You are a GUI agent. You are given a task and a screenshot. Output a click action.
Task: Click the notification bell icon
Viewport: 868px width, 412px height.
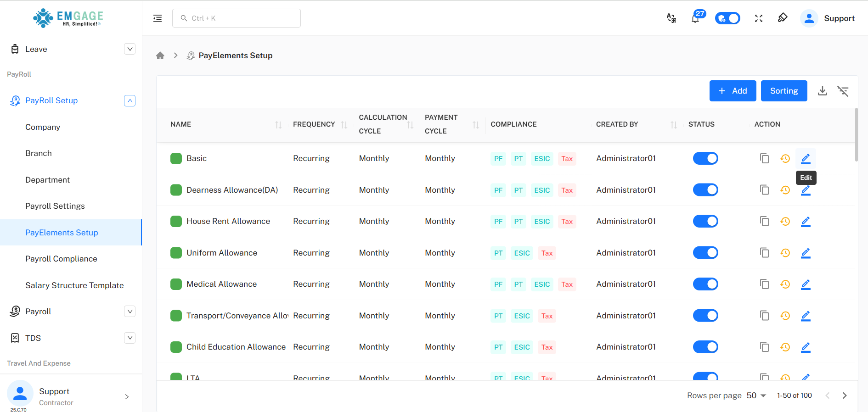tap(695, 19)
